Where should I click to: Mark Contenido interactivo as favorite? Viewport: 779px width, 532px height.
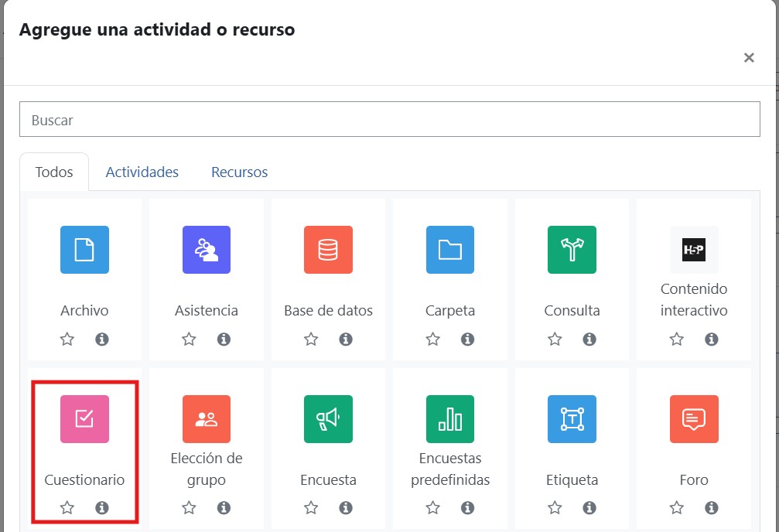pos(677,339)
